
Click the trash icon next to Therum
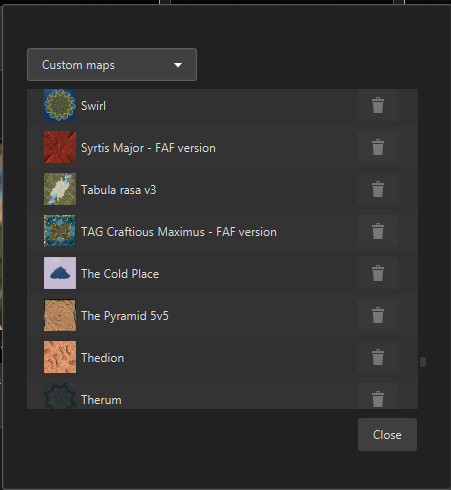coord(378,397)
